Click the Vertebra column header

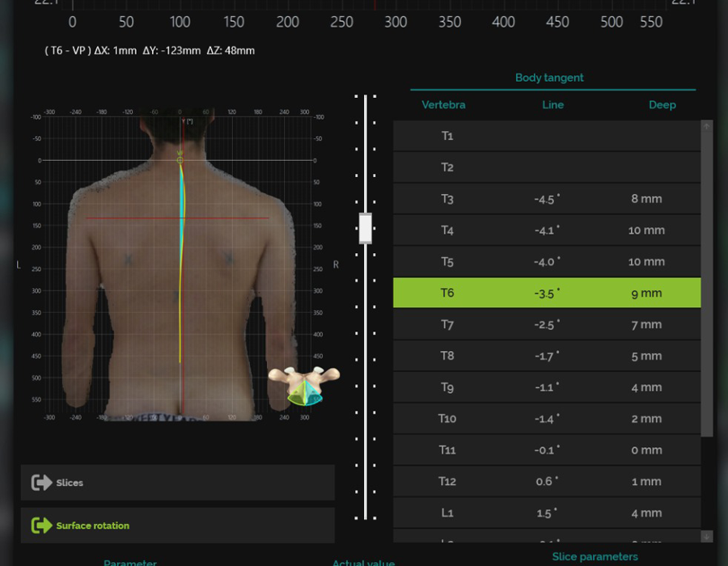(443, 104)
